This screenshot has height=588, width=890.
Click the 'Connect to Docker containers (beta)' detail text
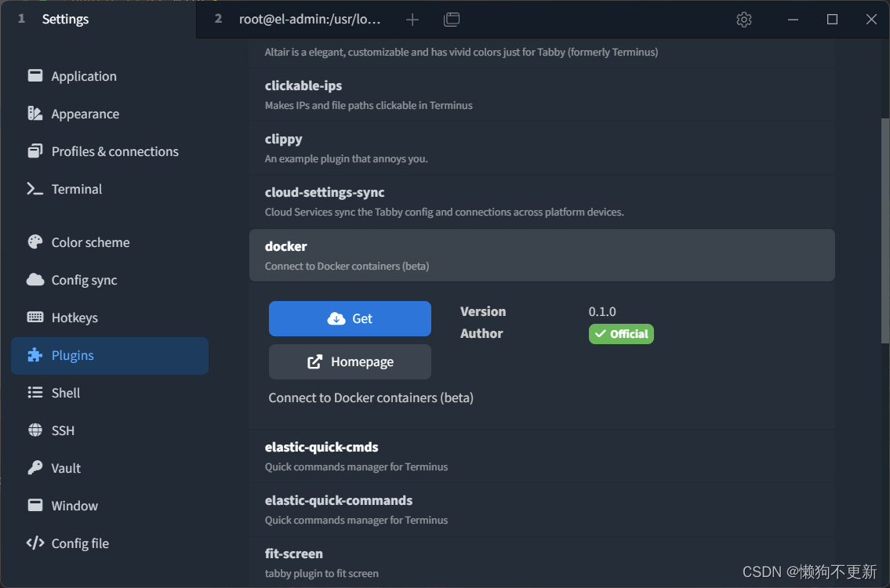(371, 397)
